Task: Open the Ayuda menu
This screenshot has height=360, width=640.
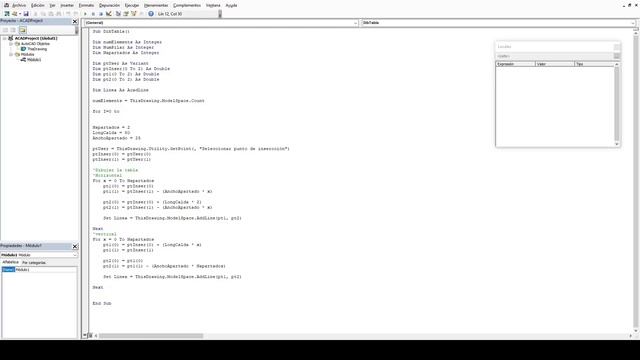Action: pos(231,5)
